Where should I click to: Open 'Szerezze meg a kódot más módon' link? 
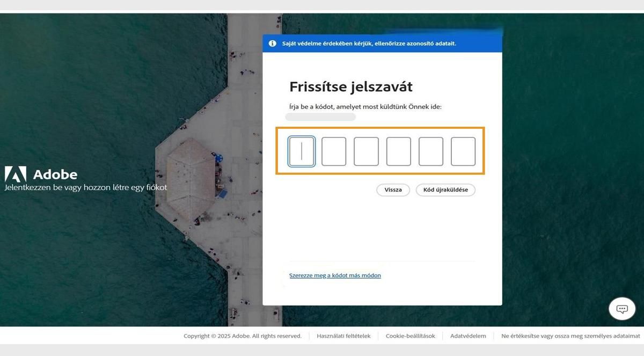(x=335, y=275)
